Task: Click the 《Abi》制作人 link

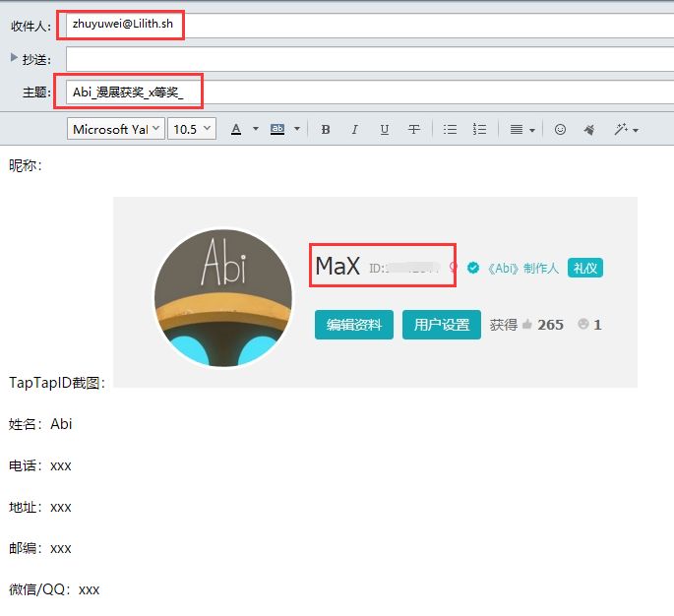Action: pyautogui.click(x=522, y=269)
